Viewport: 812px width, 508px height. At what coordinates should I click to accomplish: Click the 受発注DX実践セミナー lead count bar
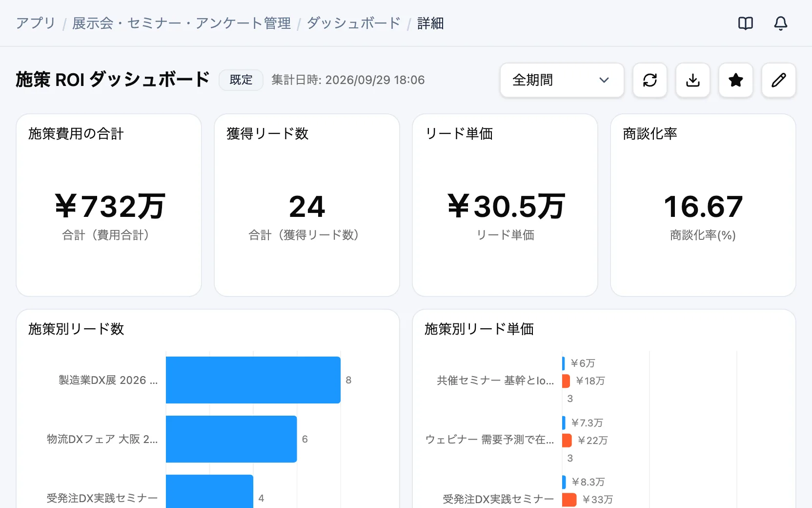(210, 491)
